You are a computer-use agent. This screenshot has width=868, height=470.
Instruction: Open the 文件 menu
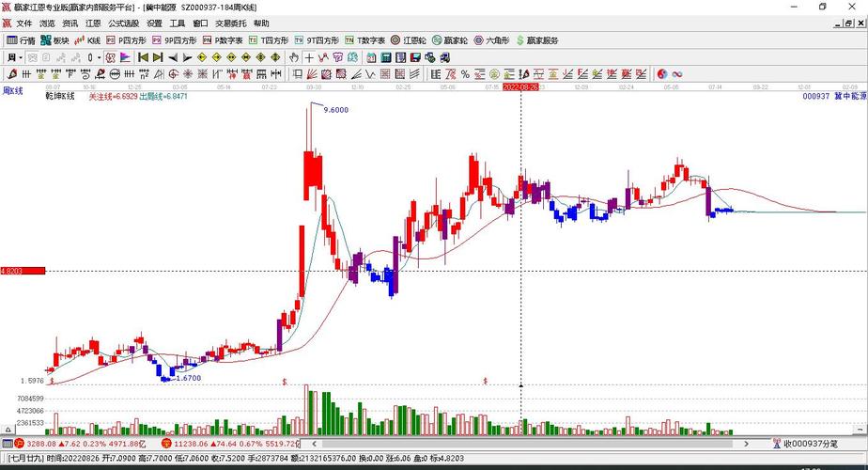click(x=23, y=23)
